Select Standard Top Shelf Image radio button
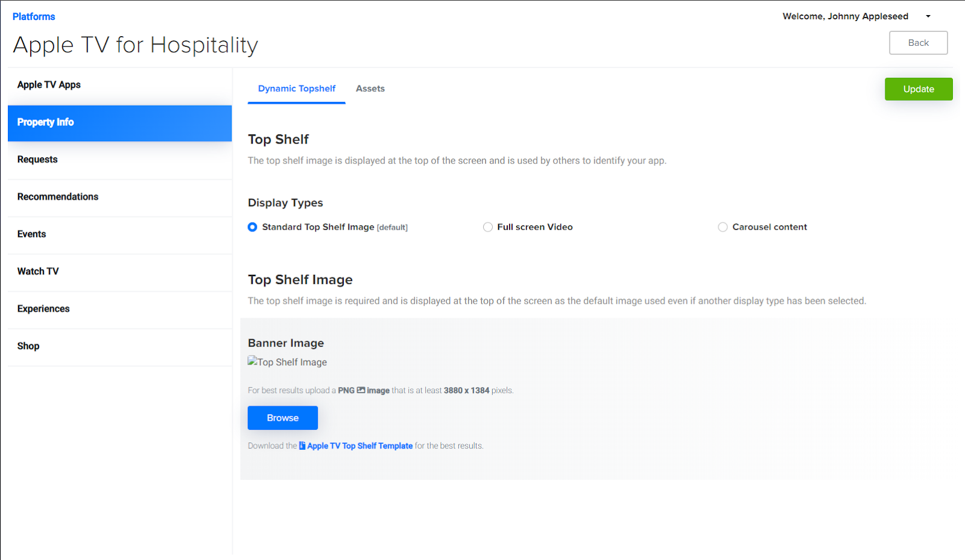Screen dimensions: 965x560 (x=253, y=227)
